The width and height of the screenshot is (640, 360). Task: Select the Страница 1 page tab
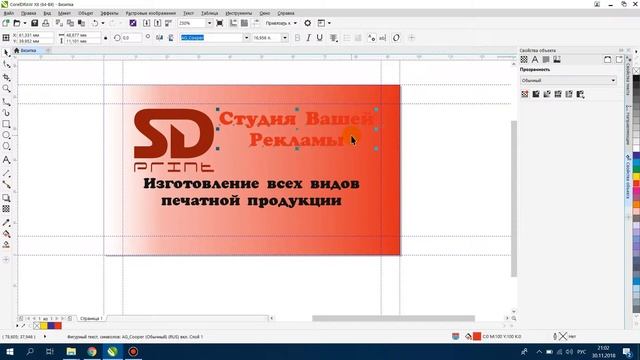(91, 318)
